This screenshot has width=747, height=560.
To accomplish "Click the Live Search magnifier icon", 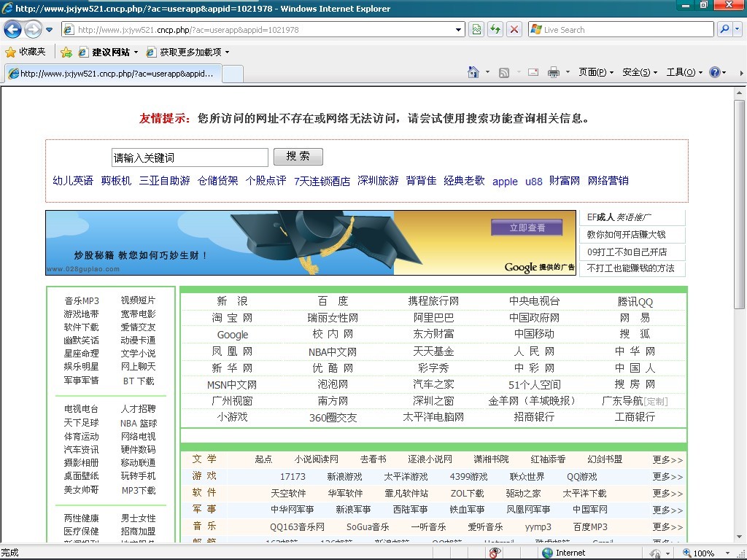I will pyautogui.click(x=724, y=29).
